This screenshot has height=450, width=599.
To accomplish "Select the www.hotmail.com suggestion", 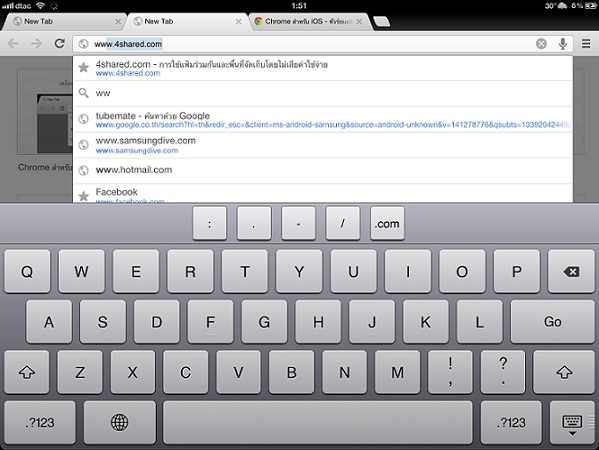I will 323,170.
